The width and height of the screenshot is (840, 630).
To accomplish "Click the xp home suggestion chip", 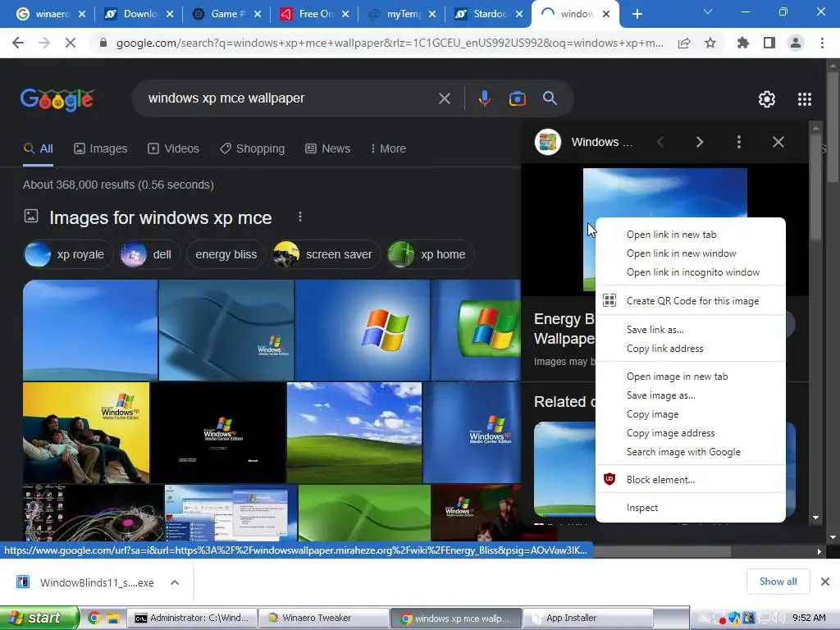I will point(431,254).
